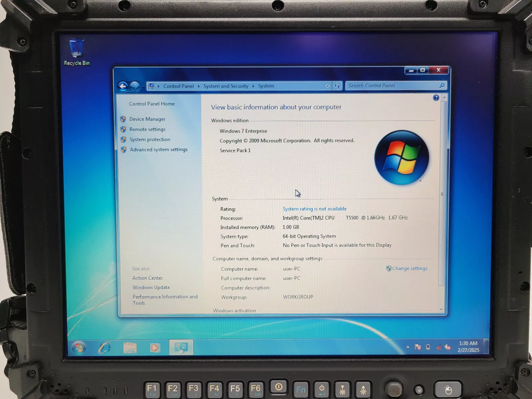Open Advanced system settings link

(159, 150)
